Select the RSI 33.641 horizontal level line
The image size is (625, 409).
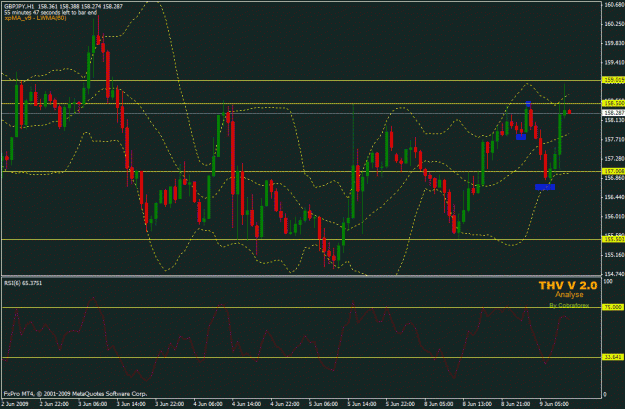coord(301,358)
